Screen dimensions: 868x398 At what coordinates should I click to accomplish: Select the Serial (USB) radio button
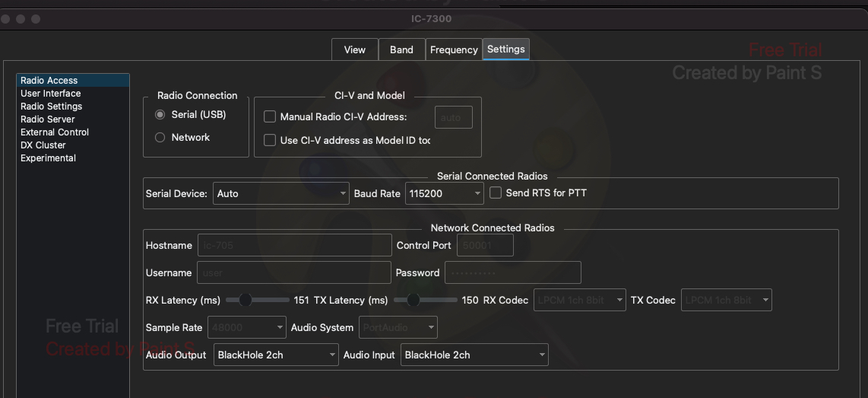pyautogui.click(x=160, y=115)
